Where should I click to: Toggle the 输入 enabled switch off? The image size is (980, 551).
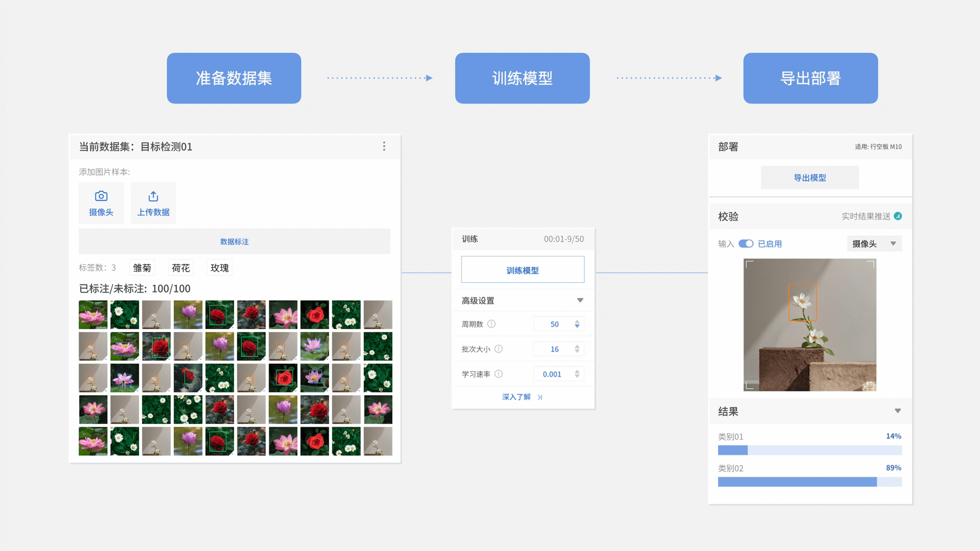pos(746,244)
